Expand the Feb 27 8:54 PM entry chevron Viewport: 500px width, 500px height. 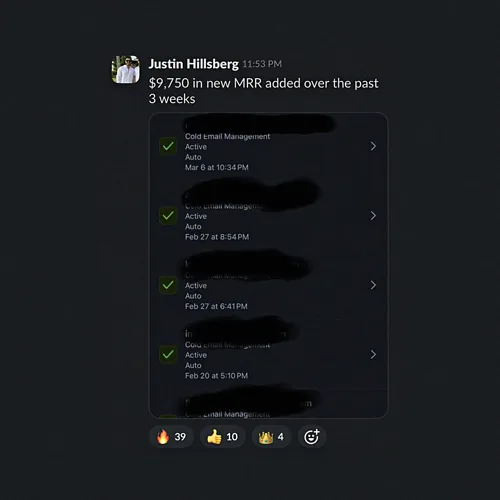click(373, 216)
